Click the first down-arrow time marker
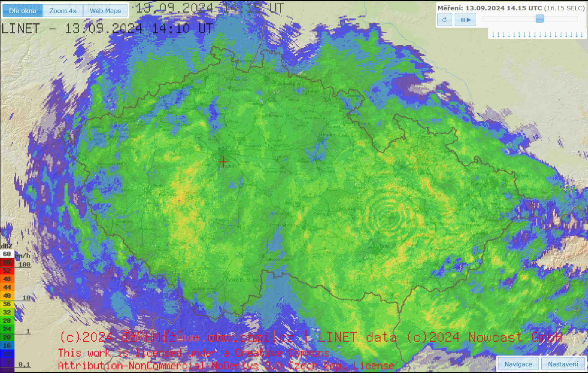The image size is (588, 373). [493, 35]
